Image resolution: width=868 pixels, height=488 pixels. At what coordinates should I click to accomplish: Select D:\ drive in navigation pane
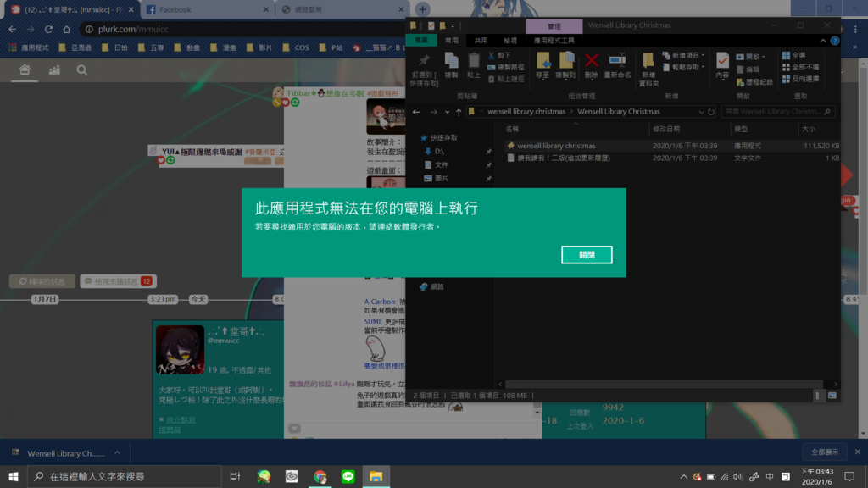click(x=439, y=151)
